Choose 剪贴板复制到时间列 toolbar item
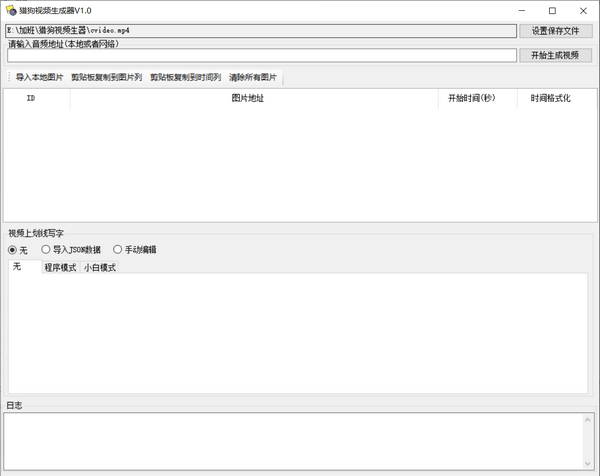The image size is (600, 476). point(186,77)
